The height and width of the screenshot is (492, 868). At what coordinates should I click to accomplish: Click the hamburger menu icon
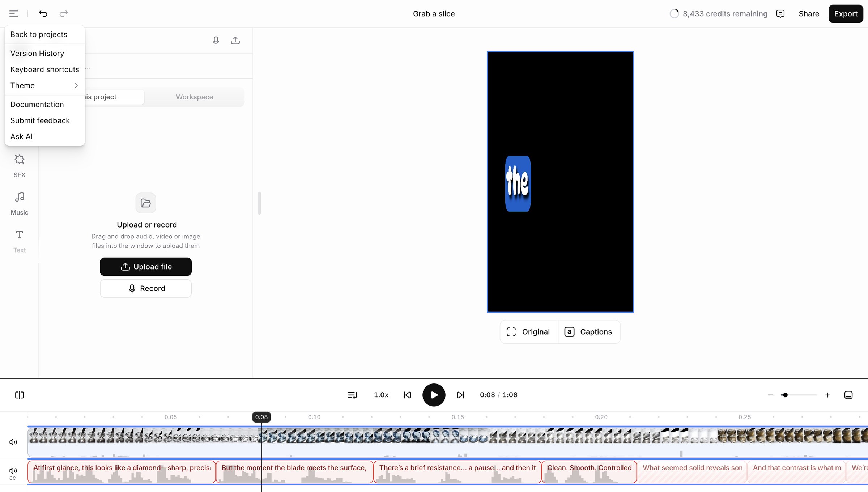pyautogui.click(x=14, y=14)
